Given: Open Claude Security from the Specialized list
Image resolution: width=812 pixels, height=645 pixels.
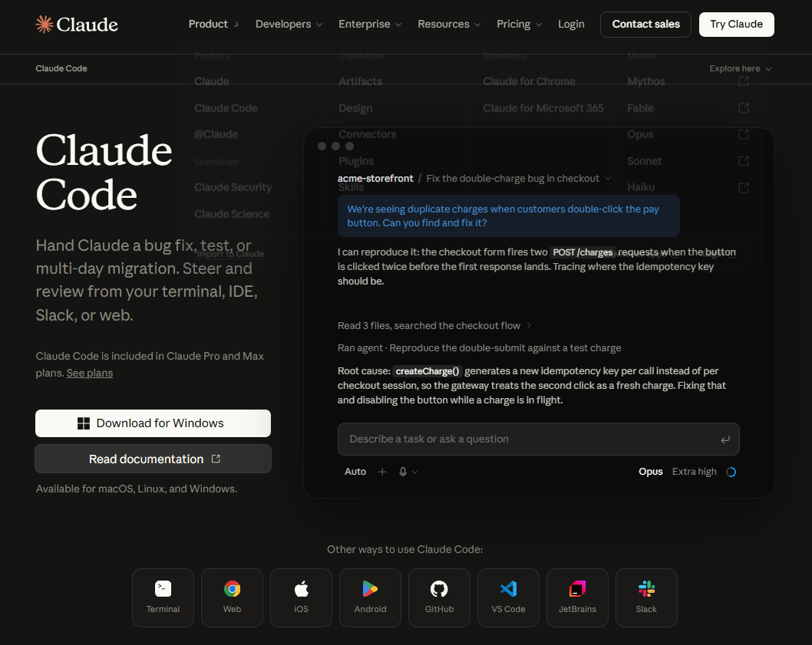Looking at the screenshot, I should pyautogui.click(x=233, y=187).
